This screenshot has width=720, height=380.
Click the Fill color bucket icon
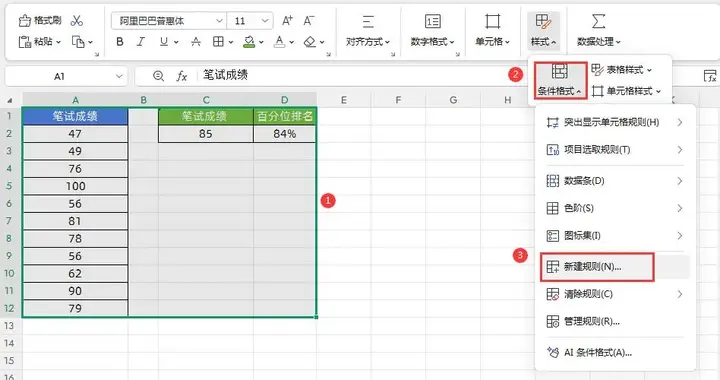coord(249,42)
